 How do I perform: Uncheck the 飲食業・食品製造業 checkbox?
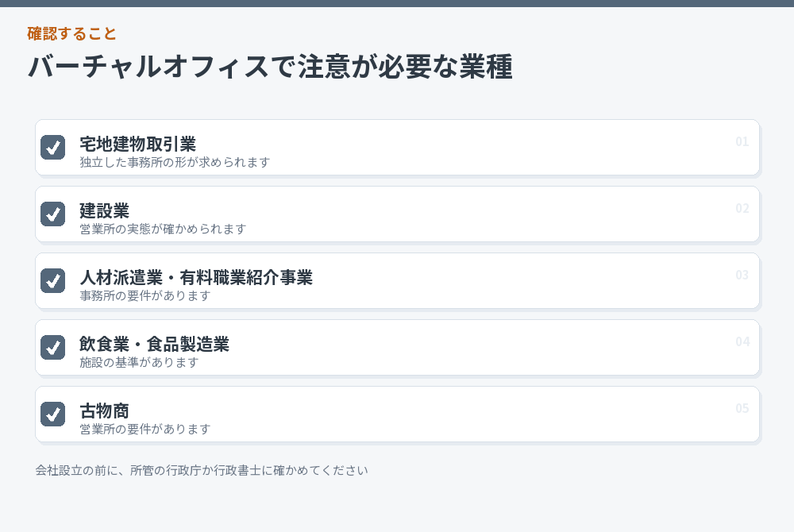coord(52,347)
